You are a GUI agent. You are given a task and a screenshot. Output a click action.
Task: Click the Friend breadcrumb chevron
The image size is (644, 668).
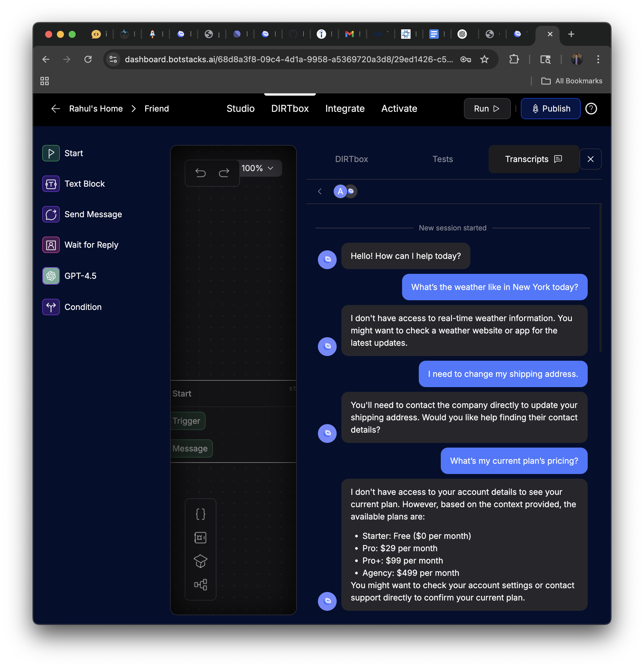[x=133, y=109]
